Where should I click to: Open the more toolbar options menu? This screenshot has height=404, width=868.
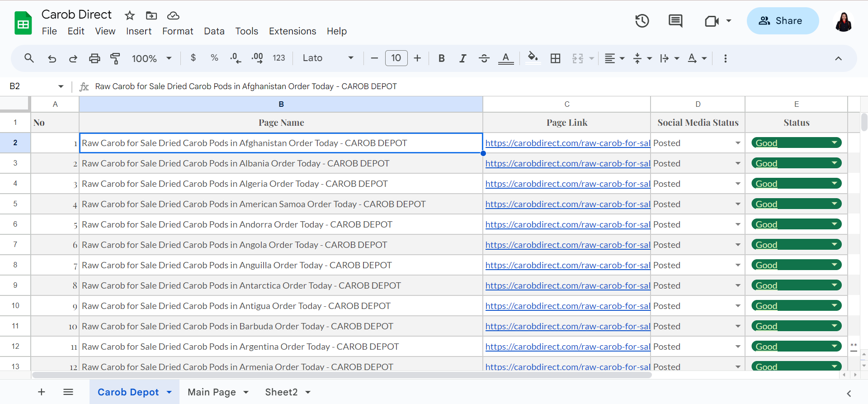click(x=725, y=58)
